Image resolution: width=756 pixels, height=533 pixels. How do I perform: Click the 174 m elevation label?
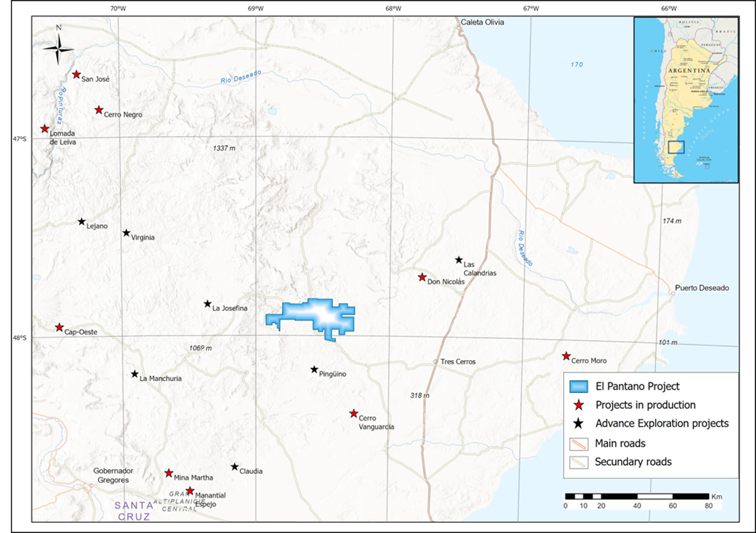pyautogui.click(x=672, y=221)
